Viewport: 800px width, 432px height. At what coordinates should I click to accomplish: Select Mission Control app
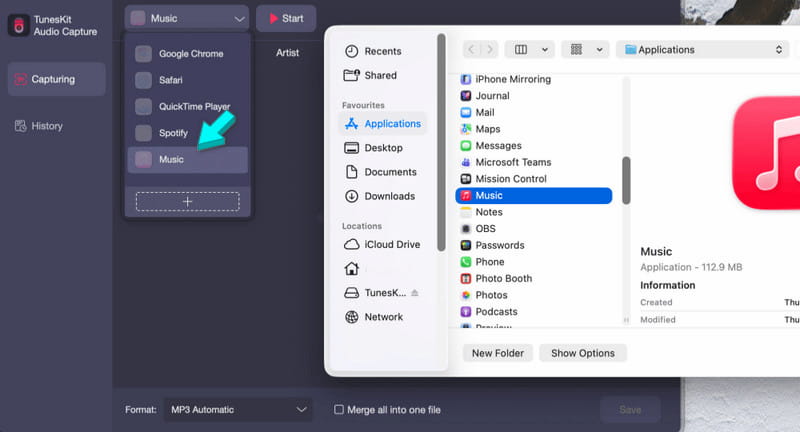coord(533,179)
